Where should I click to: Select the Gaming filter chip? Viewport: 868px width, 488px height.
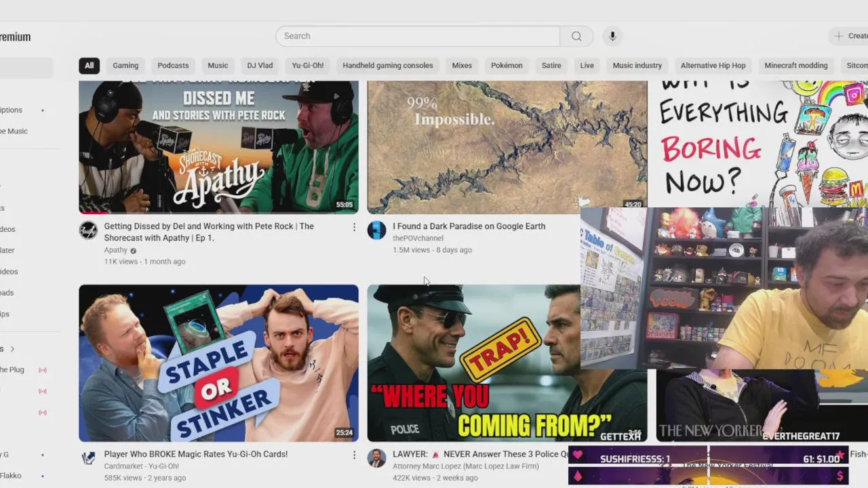(125, 66)
